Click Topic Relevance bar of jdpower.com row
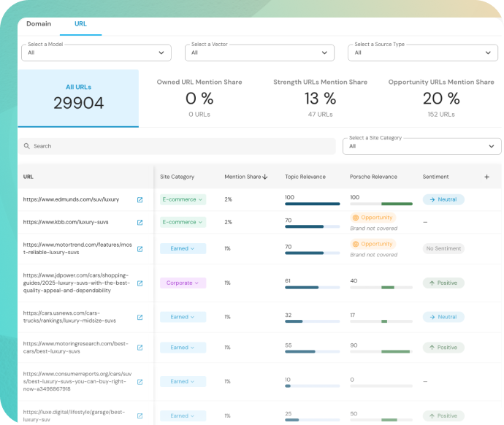The height and width of the screenshot is (425, 504). pyautogui.click(x=312, y=288)
